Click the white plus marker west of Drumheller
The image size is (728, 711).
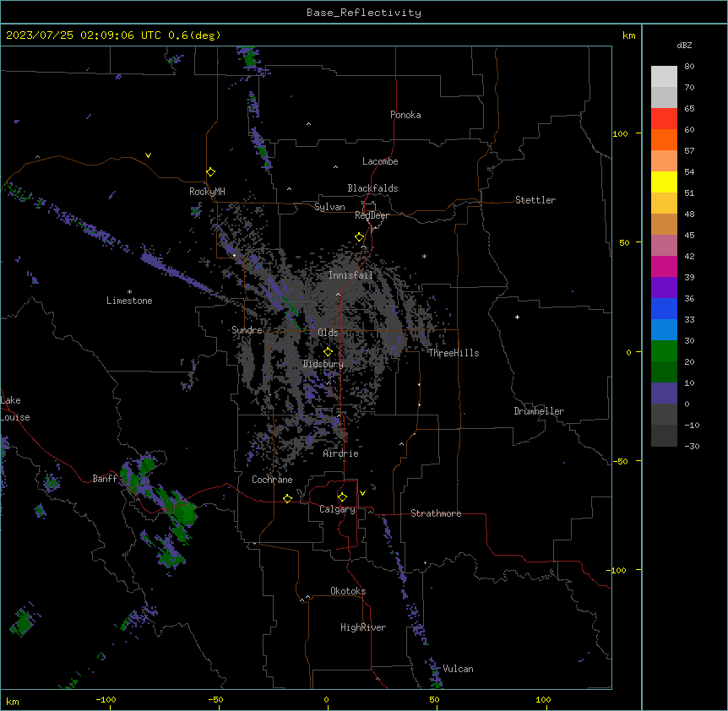[517, 317]
